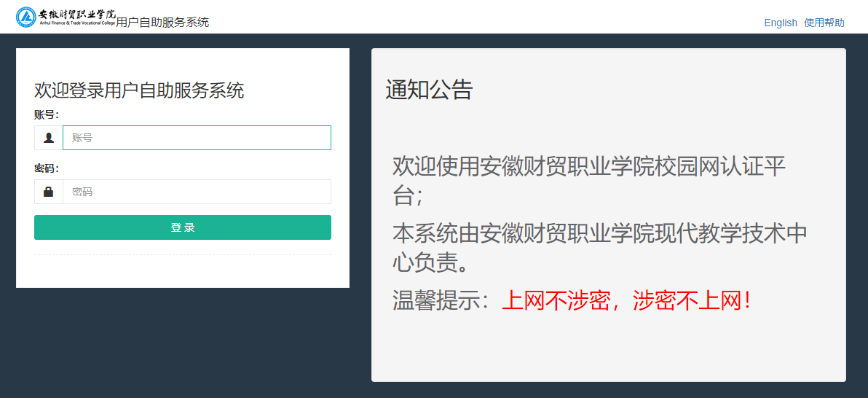Click the 密码: field label
Image resolution: width=868 pixels, height=398 pixels.
[47, 168]
